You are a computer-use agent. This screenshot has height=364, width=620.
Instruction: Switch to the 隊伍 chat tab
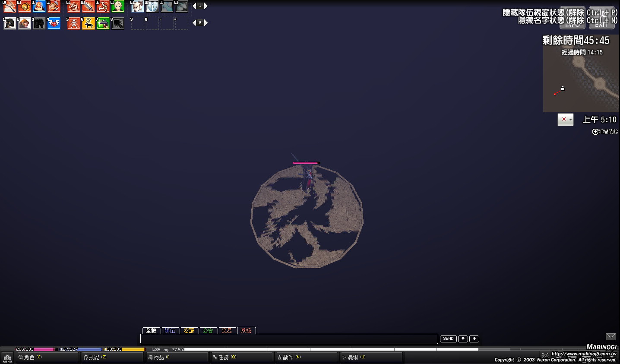point(170,331)
